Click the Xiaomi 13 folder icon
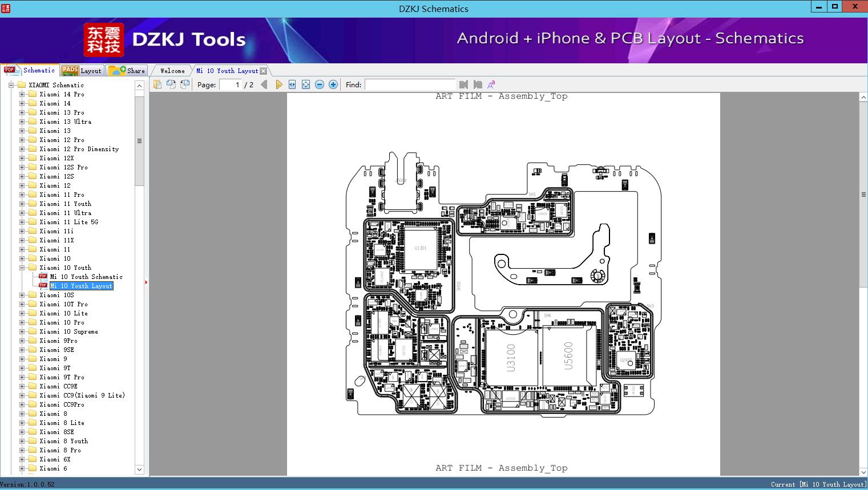This screenshot has width=868, height=490. coord(33,131)
